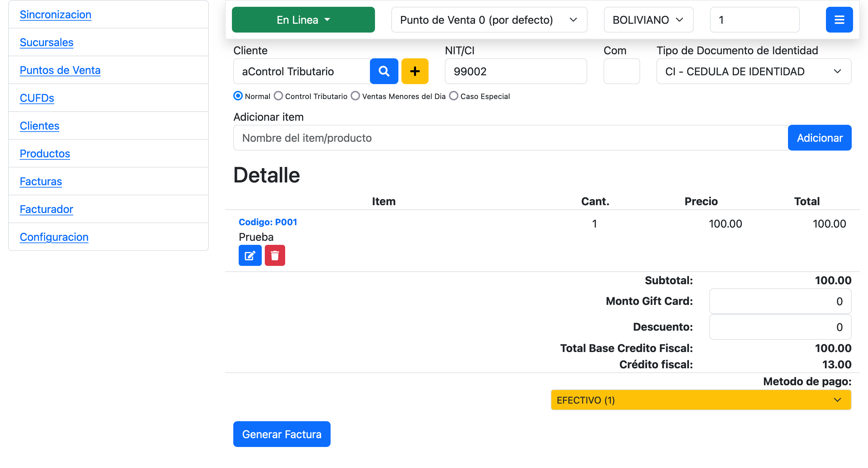
Task: Choose the Ventas Menores del Dia option
Action: (355, 96)
